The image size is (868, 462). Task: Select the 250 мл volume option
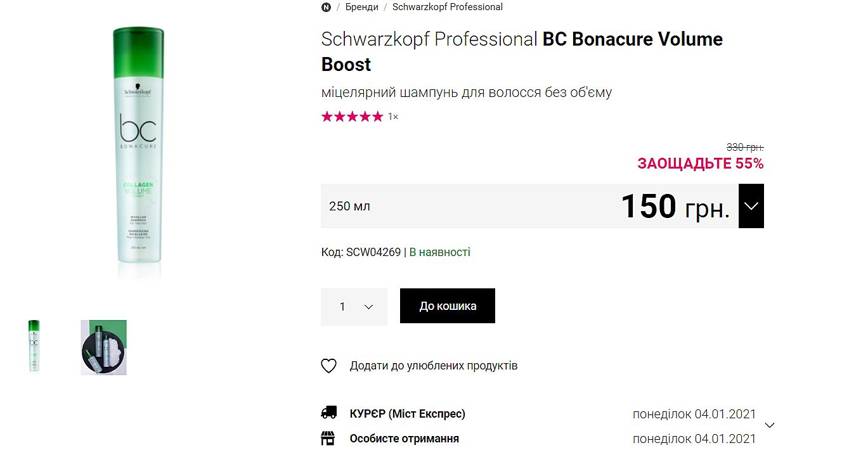point(350,206)
